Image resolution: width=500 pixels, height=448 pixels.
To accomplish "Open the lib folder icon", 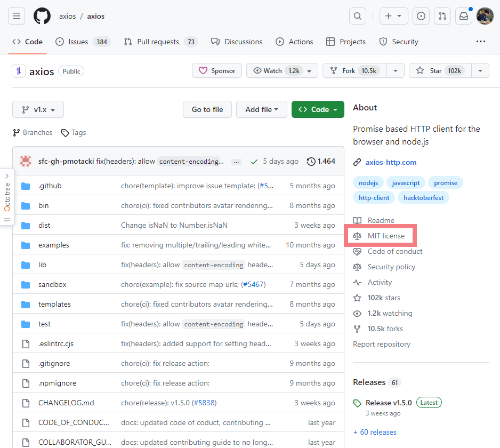I will pyautogui.click(x=26, y=265).
